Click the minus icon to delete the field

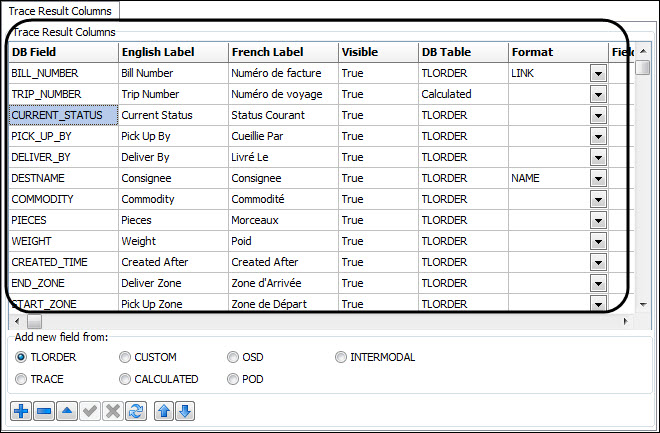(x=43, y=411)
